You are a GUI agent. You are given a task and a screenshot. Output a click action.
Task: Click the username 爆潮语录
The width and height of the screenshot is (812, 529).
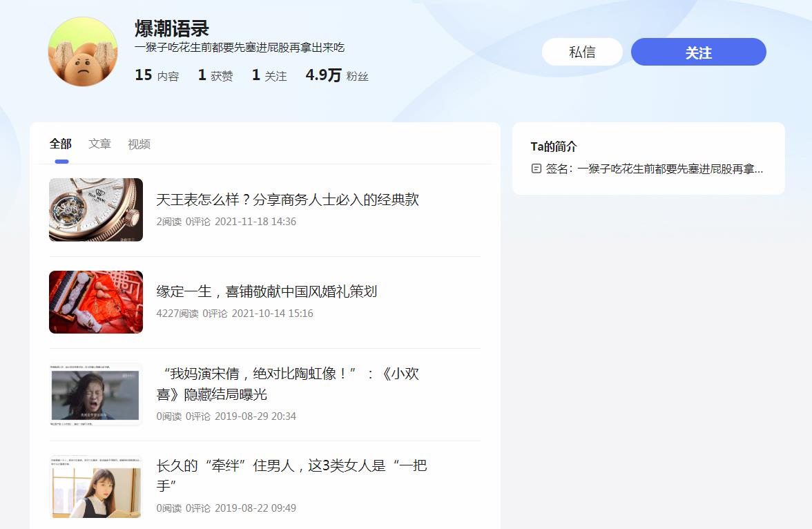(x=172, y=28)
